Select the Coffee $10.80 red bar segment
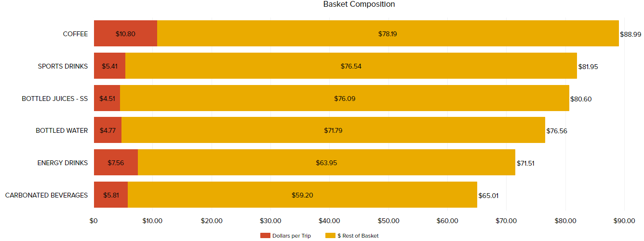Image resolution: width=644 pixels, height=241 pixels. pos(125,34)
